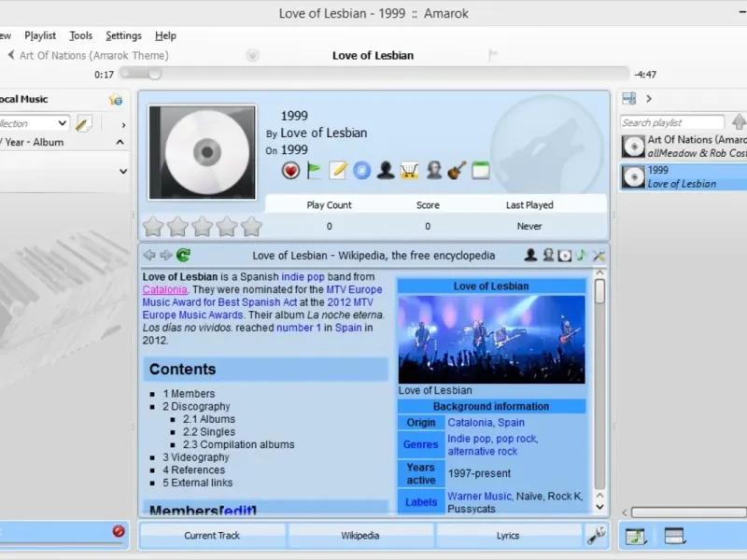Collapse the Year - Album sort header
Image resolution: width=747 pixels, height=560 pixels.
pyautogui.click(x=120, y=142)
